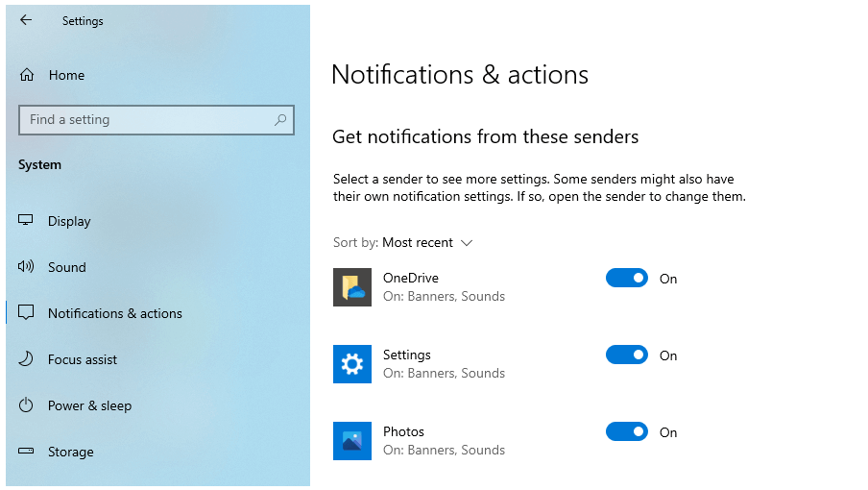Disable Settings notifications toggle
Viewport: 868px width, 490px height.
tap(627, 355)
